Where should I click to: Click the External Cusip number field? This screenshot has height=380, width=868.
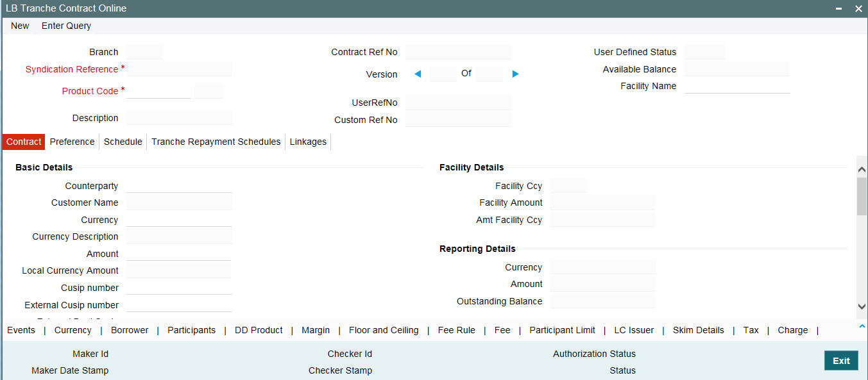coord(179,305)
